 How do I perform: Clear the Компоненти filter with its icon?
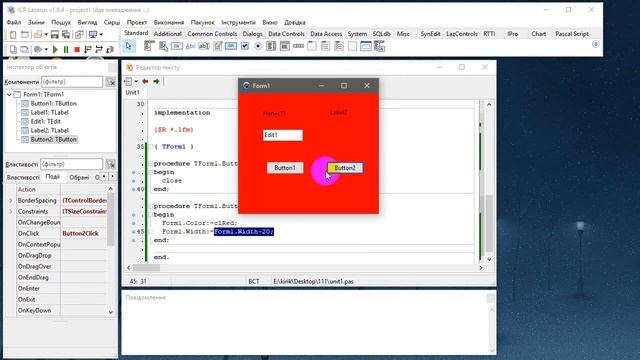[x=111, y=82]
